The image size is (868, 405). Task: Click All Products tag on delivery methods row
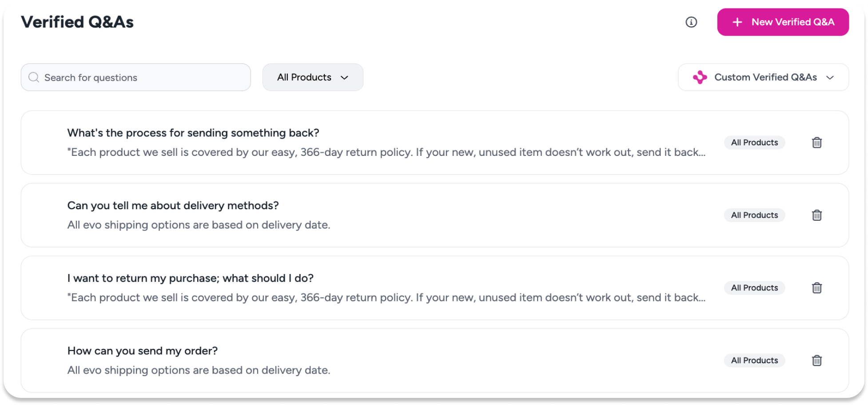[754, 215]
